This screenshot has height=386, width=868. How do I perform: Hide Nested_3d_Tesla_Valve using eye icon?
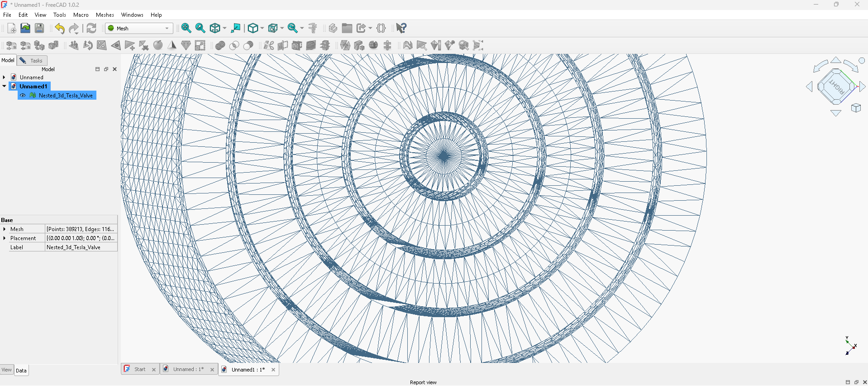tap(23, 96)
